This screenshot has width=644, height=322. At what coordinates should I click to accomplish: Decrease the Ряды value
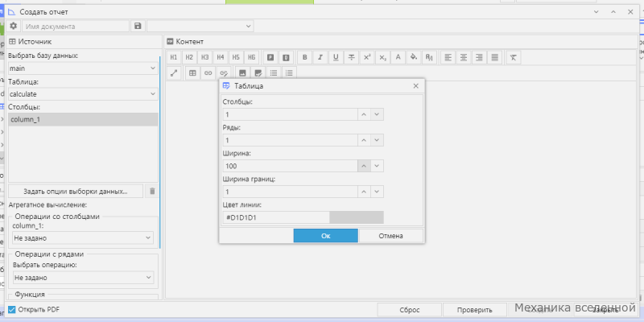pyautogui.click(x=377, y=140)
